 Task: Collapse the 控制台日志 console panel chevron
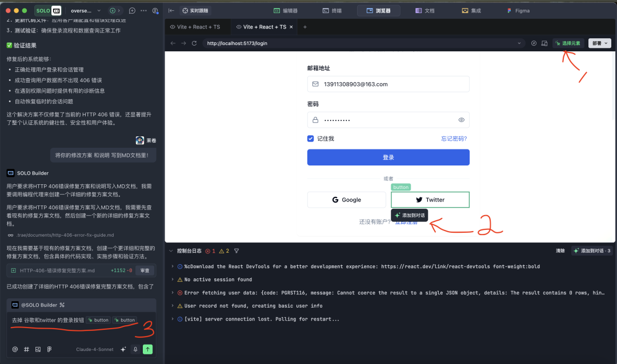tap(171, 251)
